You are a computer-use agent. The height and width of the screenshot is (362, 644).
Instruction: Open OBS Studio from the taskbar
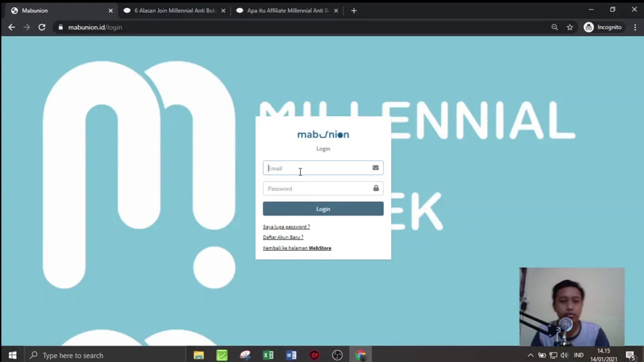click(338, 355)
